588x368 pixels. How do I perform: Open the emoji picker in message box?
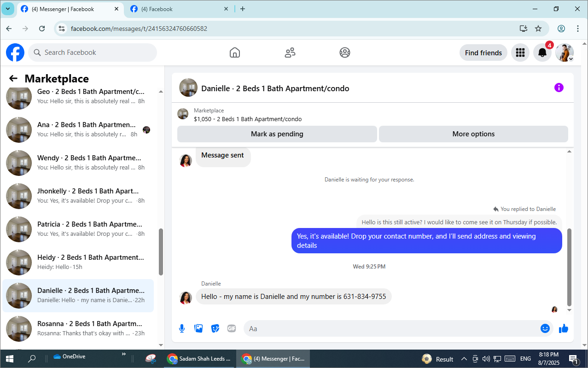545,328
